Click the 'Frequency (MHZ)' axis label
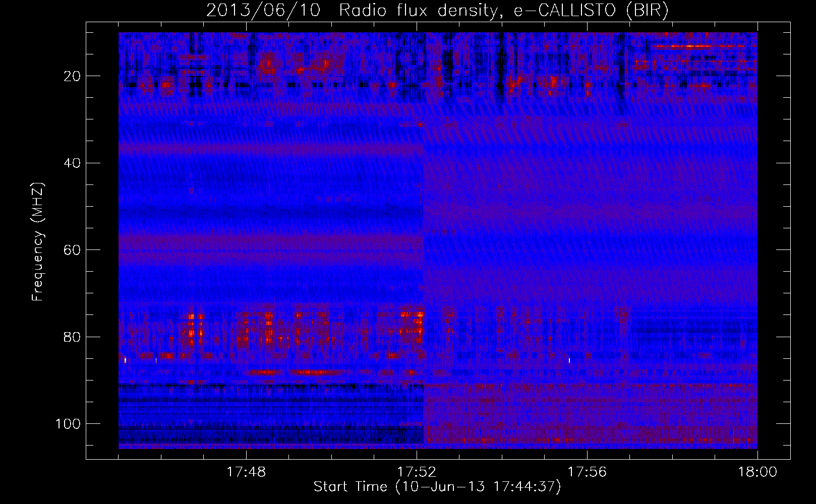The height and width of the screenshot is (504, 816). (x=38, y=241)
